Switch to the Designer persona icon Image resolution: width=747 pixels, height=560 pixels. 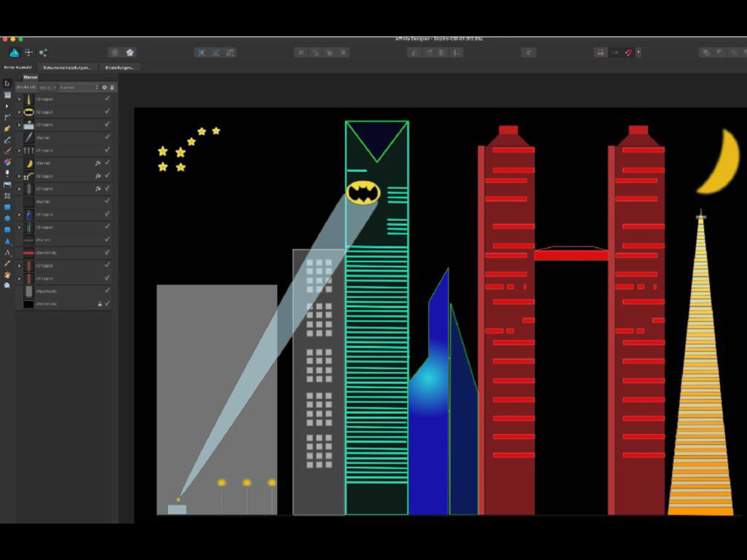point(15,52)
